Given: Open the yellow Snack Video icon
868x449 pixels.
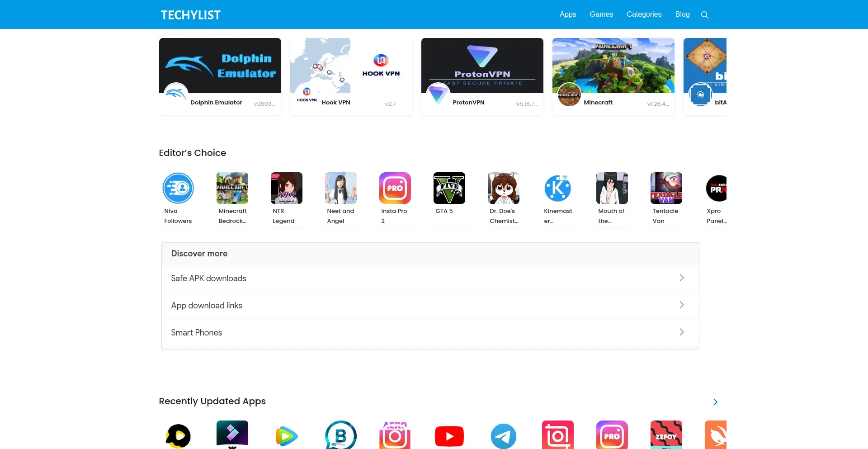Looking at the screenshot, I should (x=178, y=435).
